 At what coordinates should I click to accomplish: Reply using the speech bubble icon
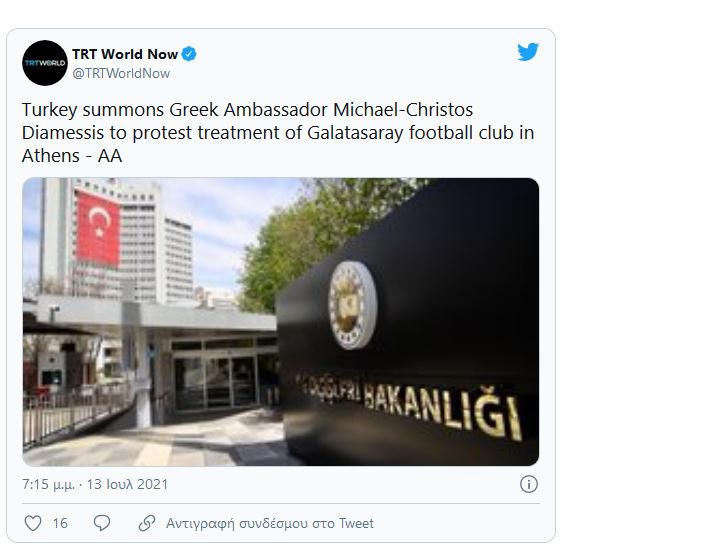click(102, 523)
